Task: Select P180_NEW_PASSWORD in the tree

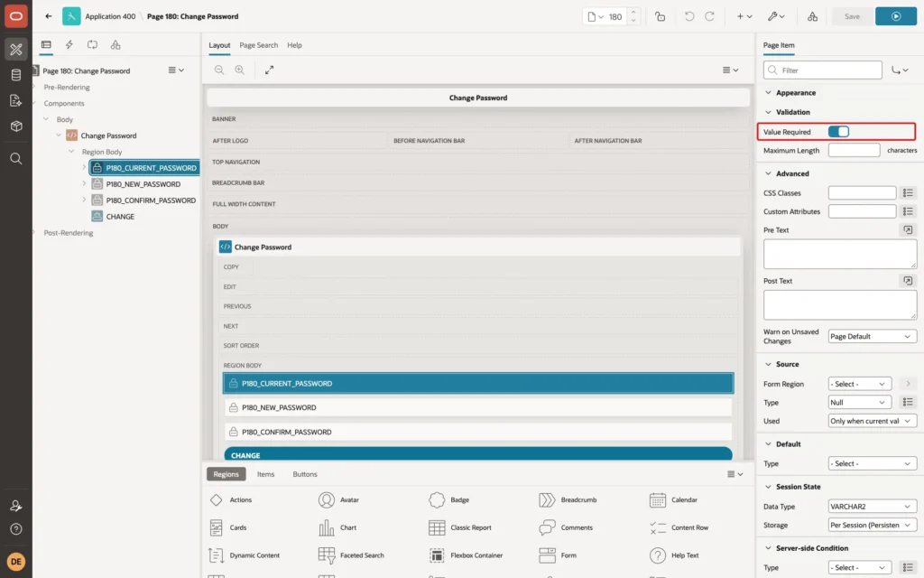Action: click(143, 184)
